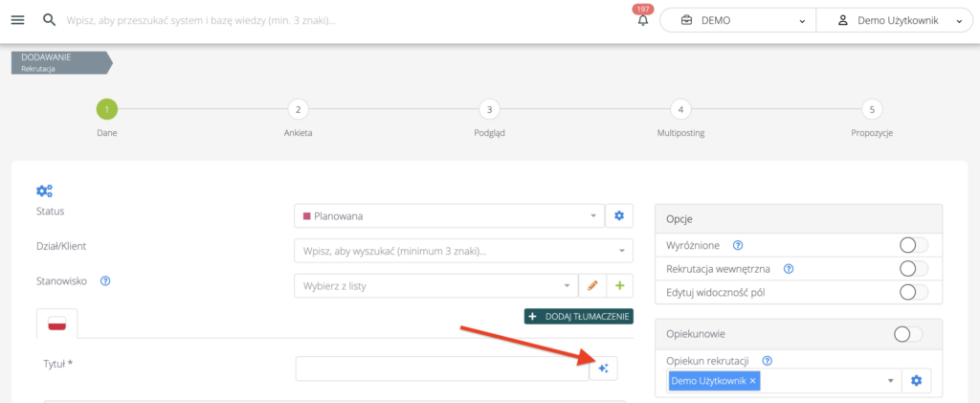Remove the Demo Użytkownik tag
Screen dimensions: 980x403
pos(753,381)
